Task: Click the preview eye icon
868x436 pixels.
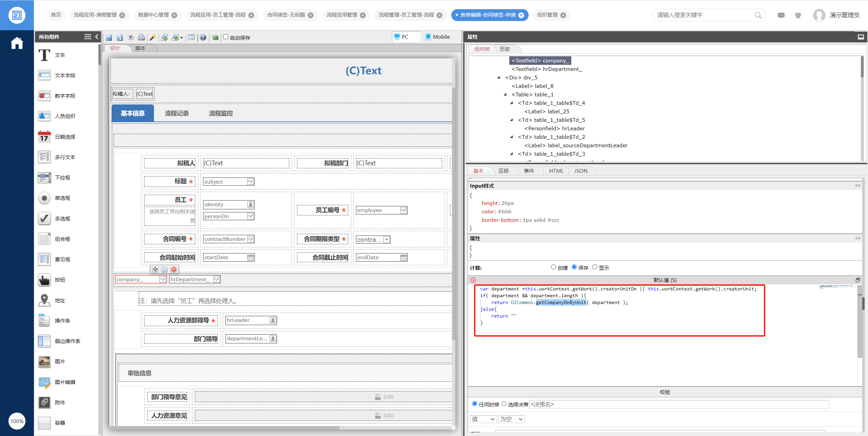Action: click(131, 37)
